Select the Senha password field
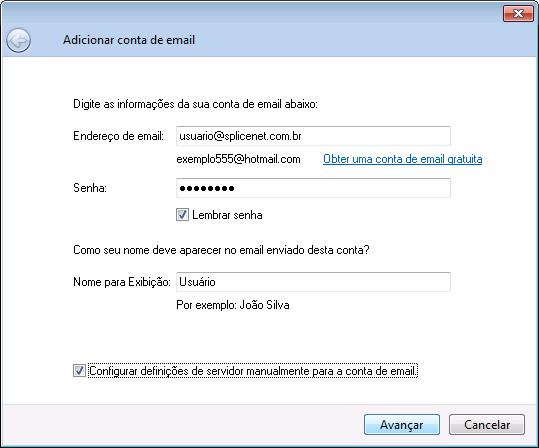Viewport: 539px width, 448px height. (x=313, y=188)
